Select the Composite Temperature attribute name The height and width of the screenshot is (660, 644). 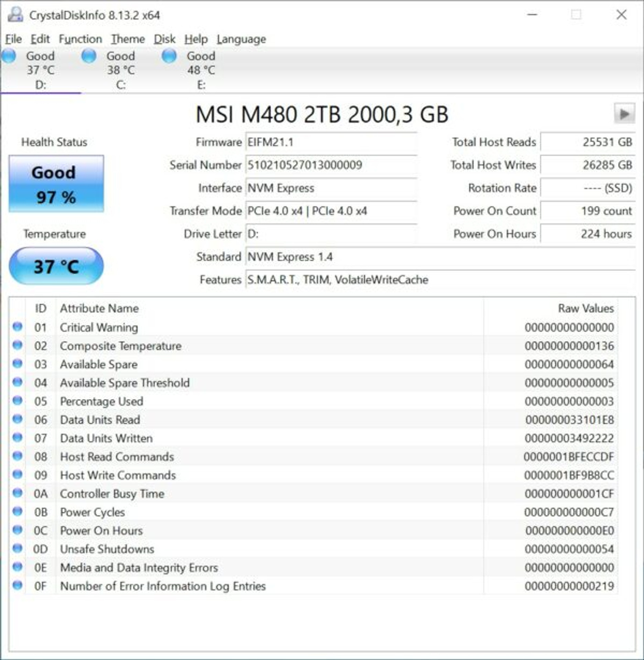(120, 346)
